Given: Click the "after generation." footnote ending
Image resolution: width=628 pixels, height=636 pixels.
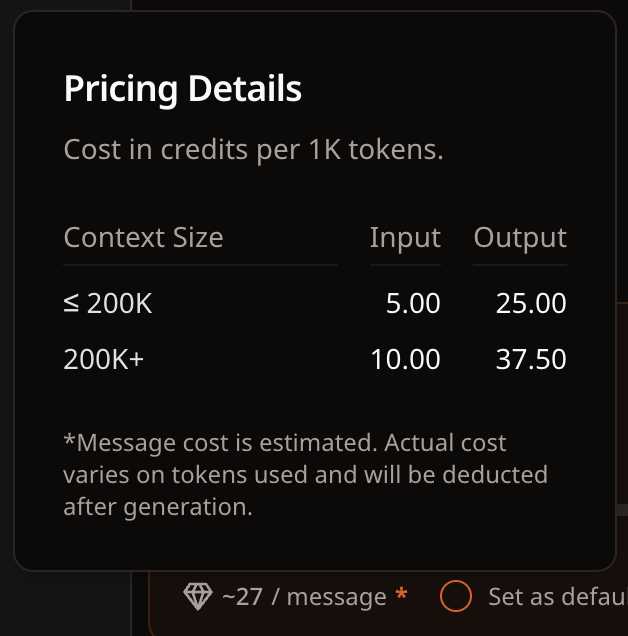Looking at the screenshot, I should pos(157,506).
